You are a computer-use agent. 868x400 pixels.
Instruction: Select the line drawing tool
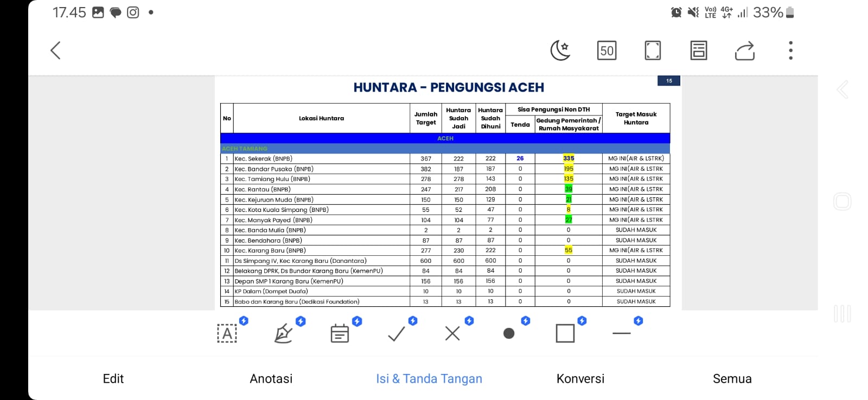tap(622, 333)
